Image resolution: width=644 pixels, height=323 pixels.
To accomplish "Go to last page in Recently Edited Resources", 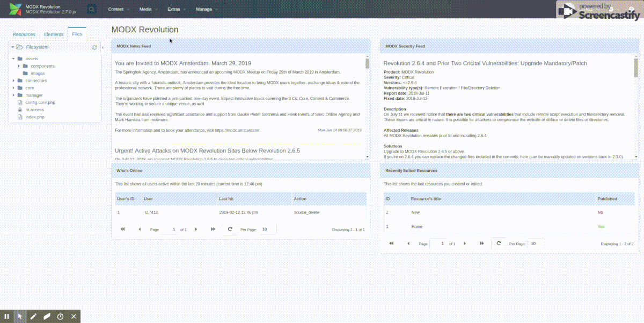I will (x=482, y=243).
